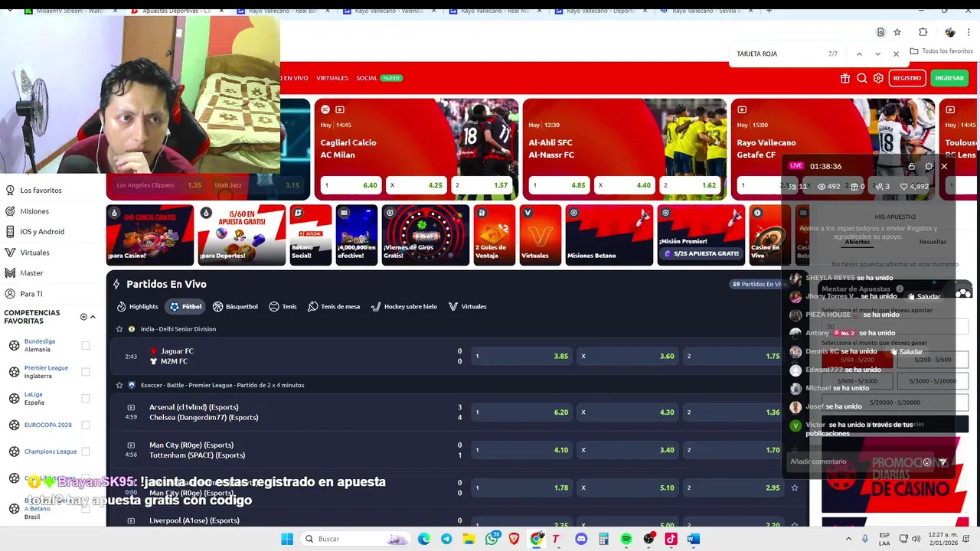Open the VIRTUALES top navigation item

coord(332,78)
